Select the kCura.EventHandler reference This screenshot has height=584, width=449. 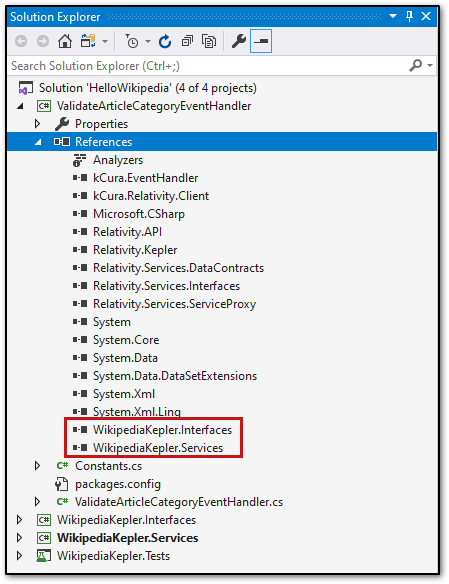[145, 178]
